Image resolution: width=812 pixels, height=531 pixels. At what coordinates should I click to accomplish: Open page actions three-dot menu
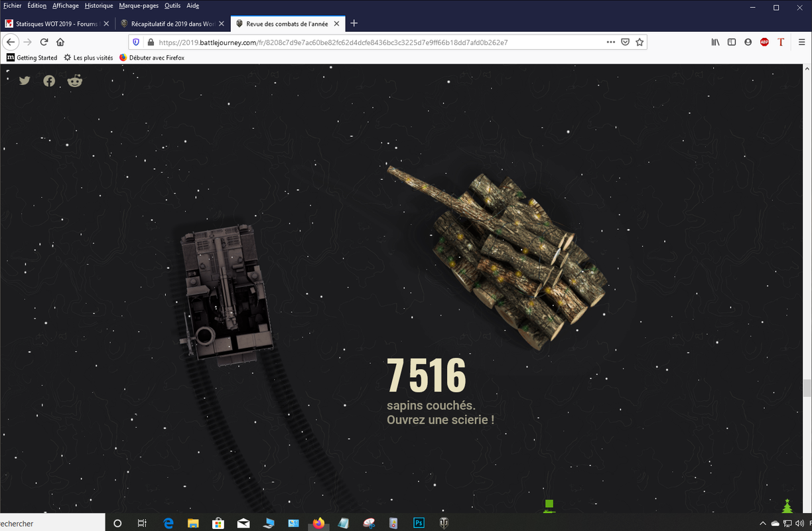pos(611,42)
